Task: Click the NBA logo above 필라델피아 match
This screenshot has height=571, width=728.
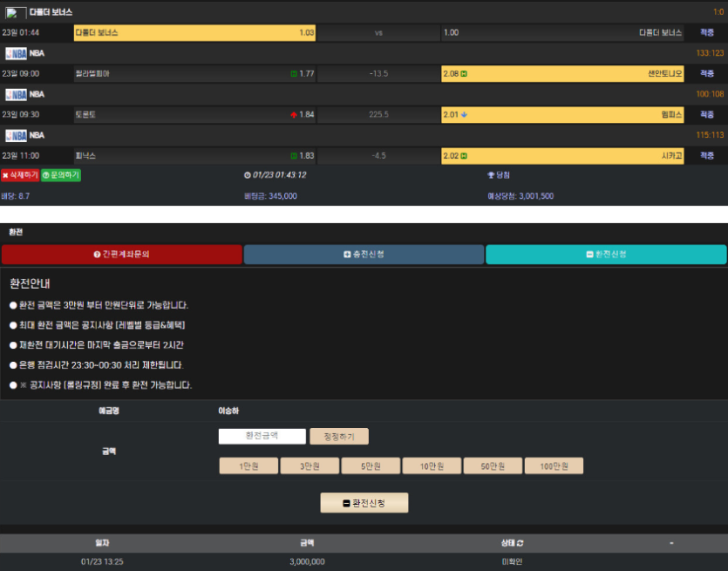Action: [x=17, y=53]
